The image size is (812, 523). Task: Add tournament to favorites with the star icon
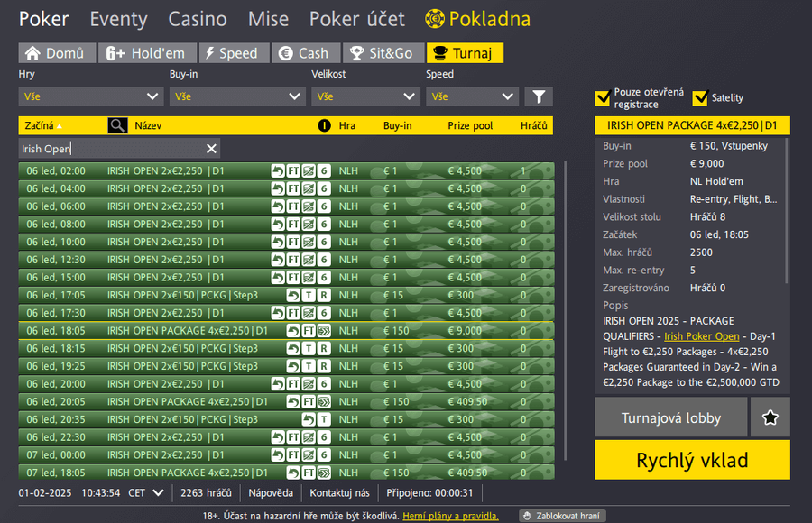click(770, 417)
